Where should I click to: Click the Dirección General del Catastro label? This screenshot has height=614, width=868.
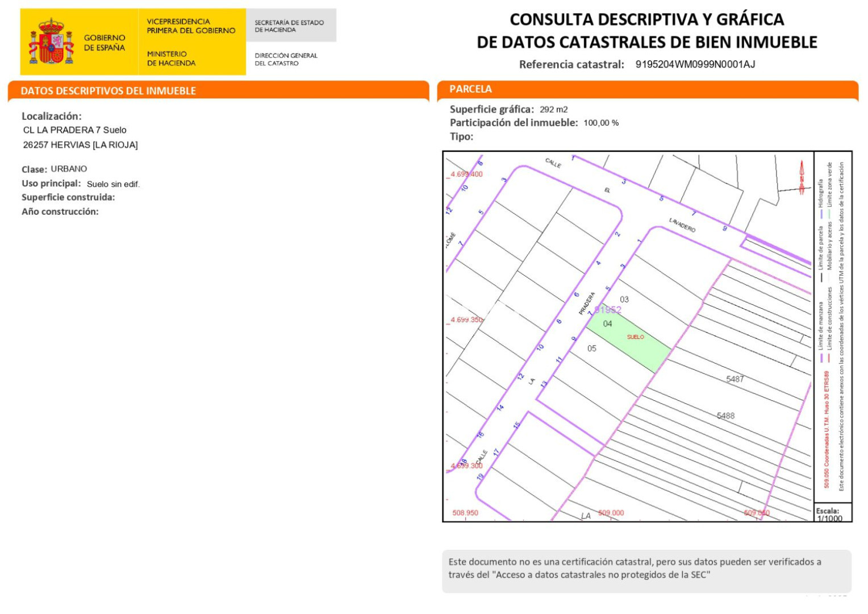[286, 59]
